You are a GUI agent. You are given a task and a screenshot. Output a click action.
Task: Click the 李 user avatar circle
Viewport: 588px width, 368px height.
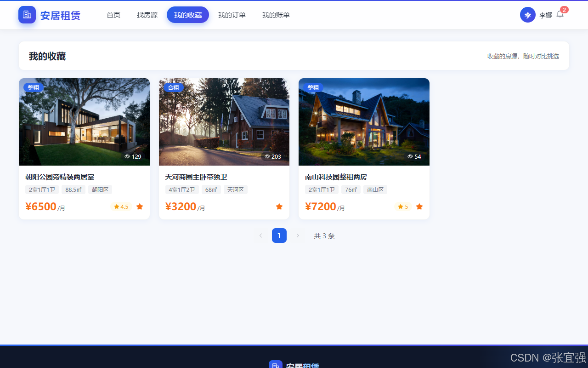click(528, 15)
